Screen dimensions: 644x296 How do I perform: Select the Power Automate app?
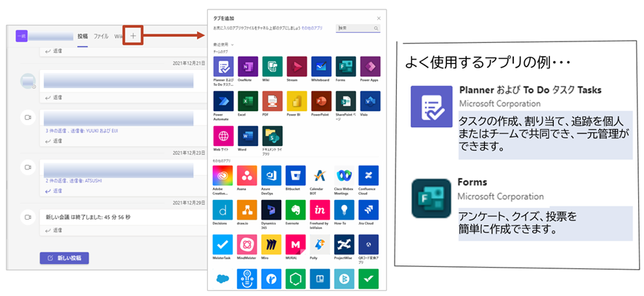coord(223,101)
